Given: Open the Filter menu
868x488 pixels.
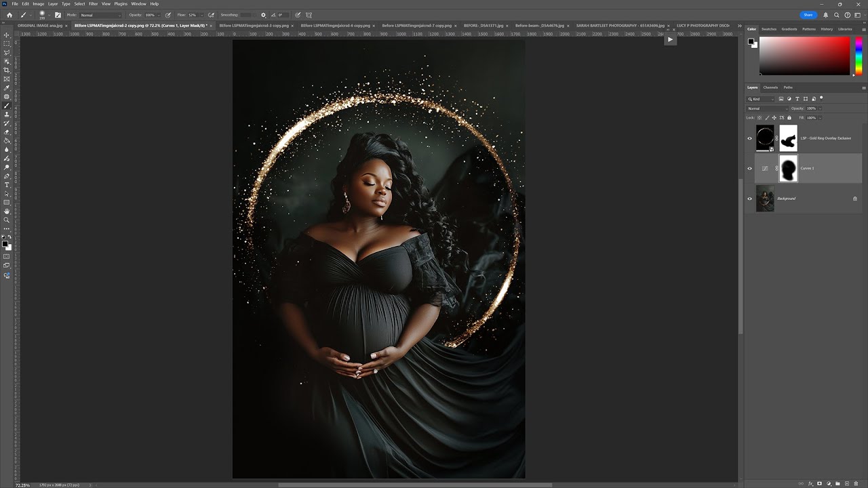Looking at the screenshot, I should tap(94, 4).
